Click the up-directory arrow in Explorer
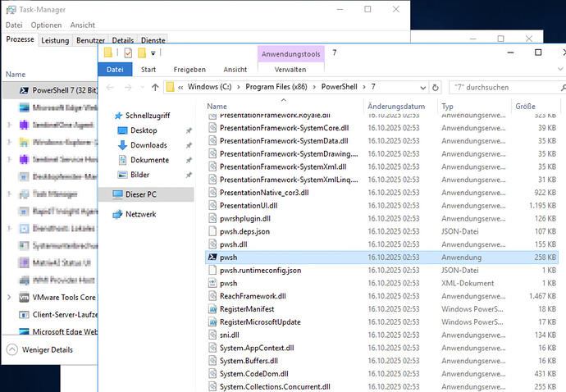The height and width of the screenshot is (392, 566). (x=155, y=87)
